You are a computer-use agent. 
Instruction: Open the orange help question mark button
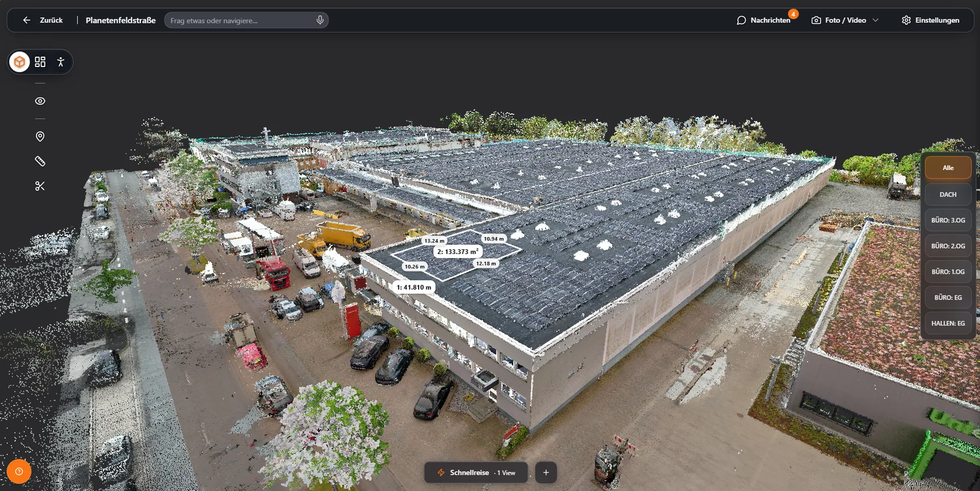pyautogui.click(x=19, y=471)
